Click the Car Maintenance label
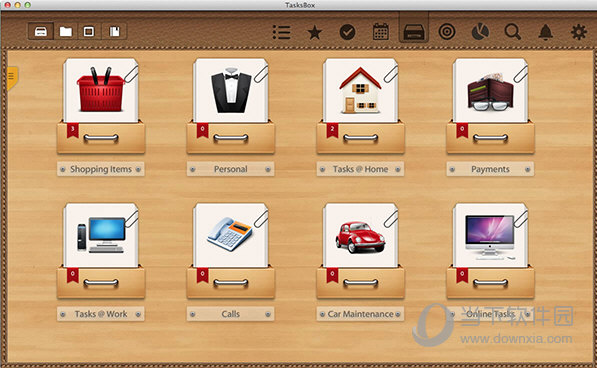This screenshot has width=597, height=368. pyautogui.click(x=361, y=314)
